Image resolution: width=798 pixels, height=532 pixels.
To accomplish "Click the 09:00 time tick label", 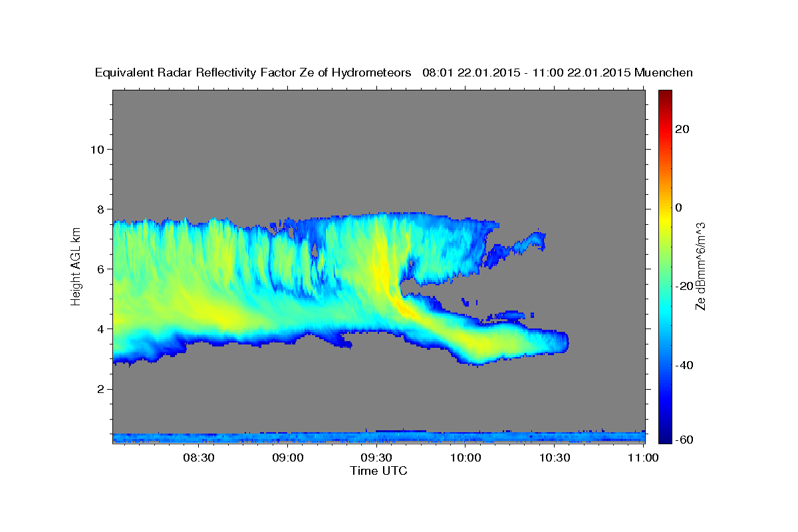I will (x=287, y=458).
